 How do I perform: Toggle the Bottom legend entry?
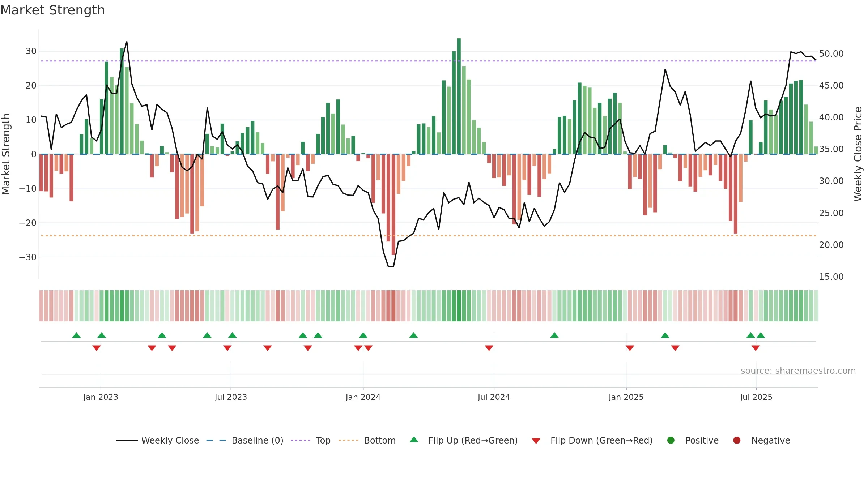tap(367, 440)
